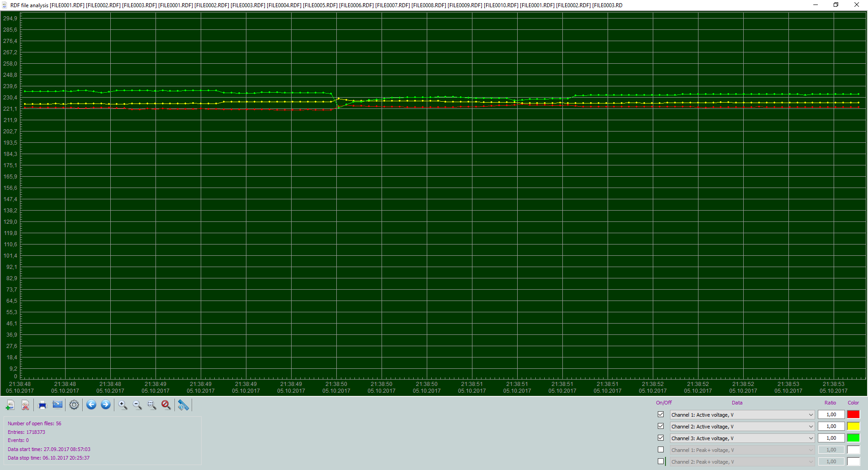Click the window title bar text
The width and height of the screenshot is (868, 470).
316,5
